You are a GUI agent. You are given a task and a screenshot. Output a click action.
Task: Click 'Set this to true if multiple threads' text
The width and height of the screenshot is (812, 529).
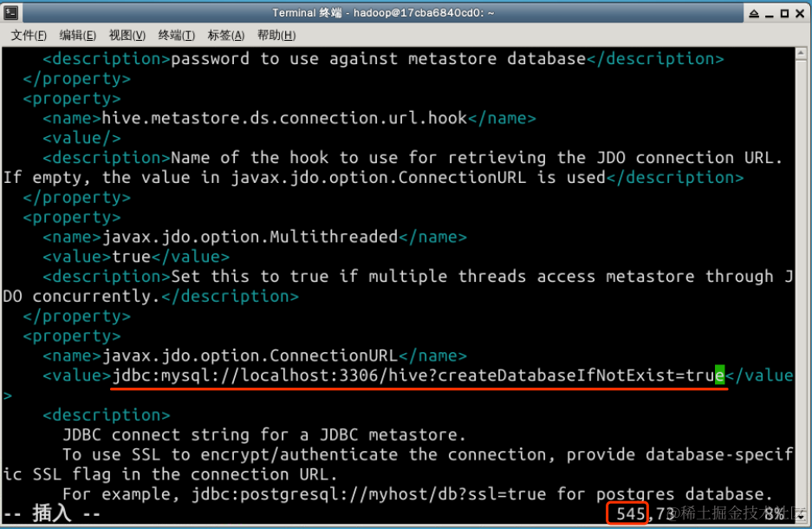pos(482,276)
